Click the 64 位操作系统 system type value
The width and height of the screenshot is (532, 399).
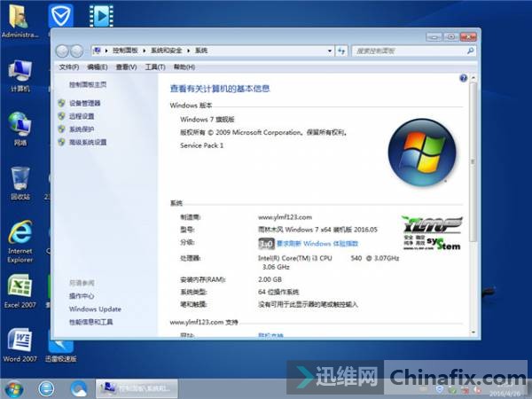click(x=278, y=292)
